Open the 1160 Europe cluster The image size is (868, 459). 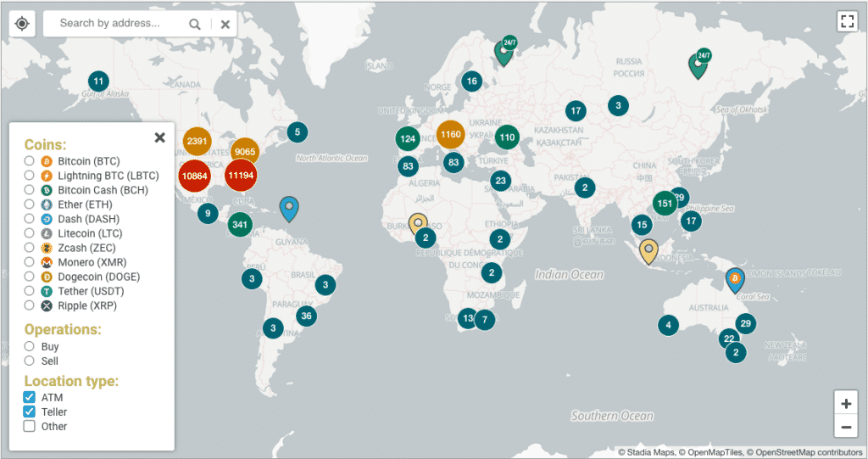(451, 134)
